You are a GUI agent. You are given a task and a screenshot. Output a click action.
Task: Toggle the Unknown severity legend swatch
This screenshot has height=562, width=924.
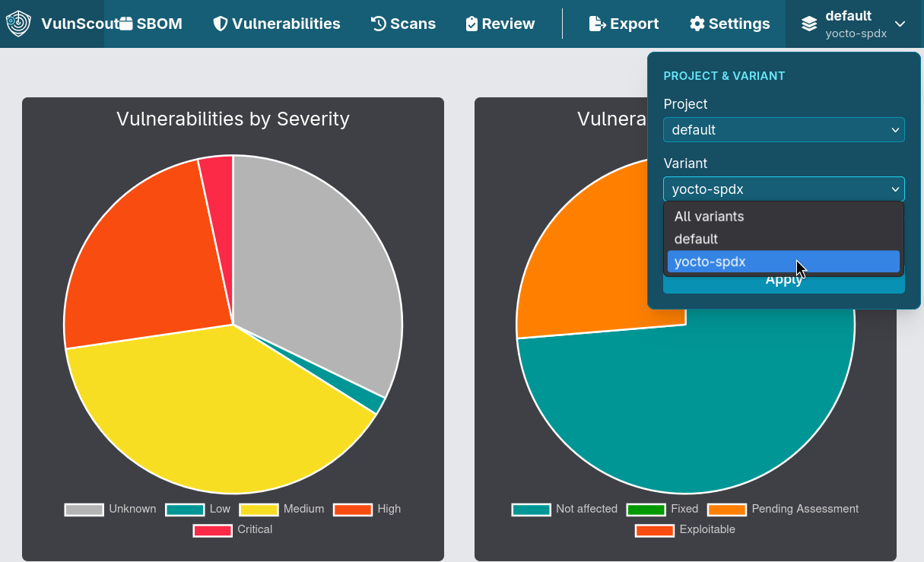(84, 510)
